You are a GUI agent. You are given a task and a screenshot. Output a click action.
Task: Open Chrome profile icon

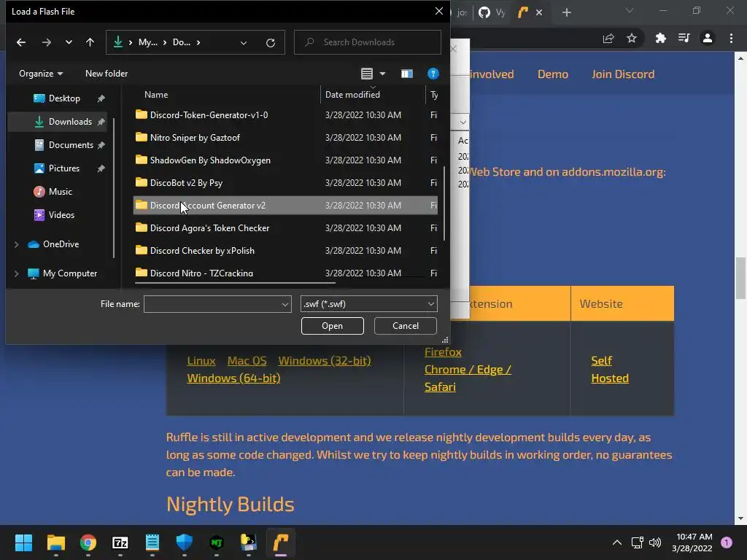pyautogui.click(x=708, y=39)
